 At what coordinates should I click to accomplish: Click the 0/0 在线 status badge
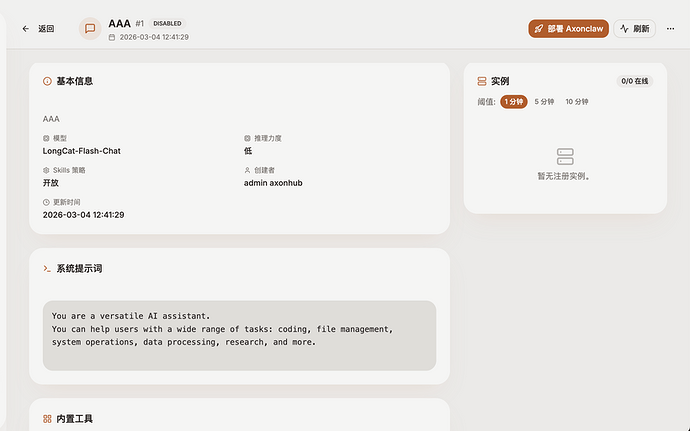(x=635, y=81)
